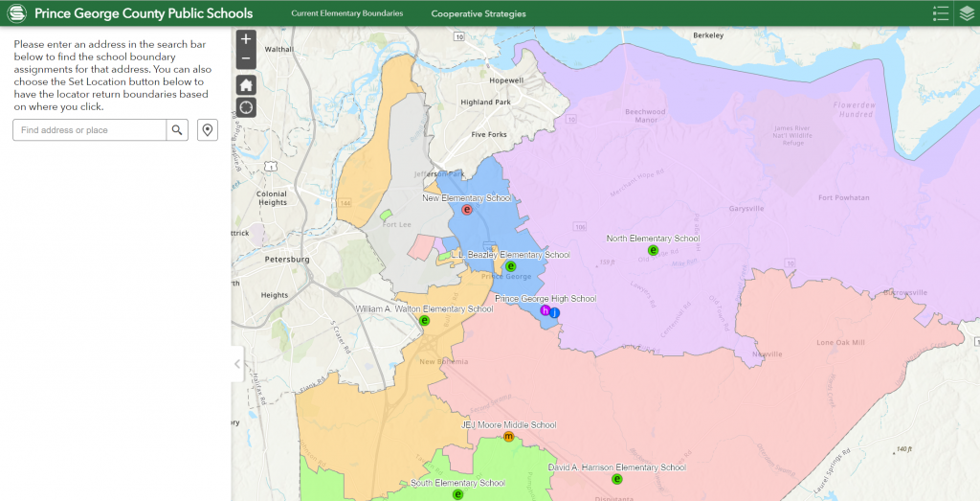Select JEJ Moore Middle School marker
Screen dimensions: 980x501
point(509,437)
